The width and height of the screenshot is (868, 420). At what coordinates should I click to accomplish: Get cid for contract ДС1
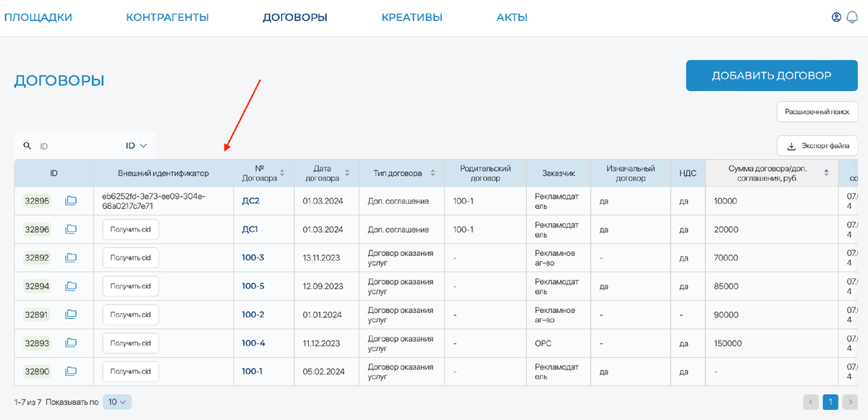tap(130, 229)
